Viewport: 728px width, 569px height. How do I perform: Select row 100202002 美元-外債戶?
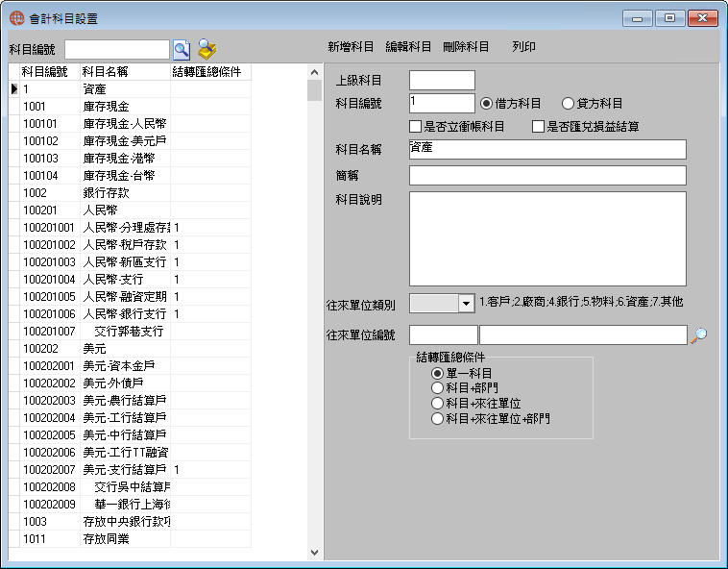(x=130, y=383)
